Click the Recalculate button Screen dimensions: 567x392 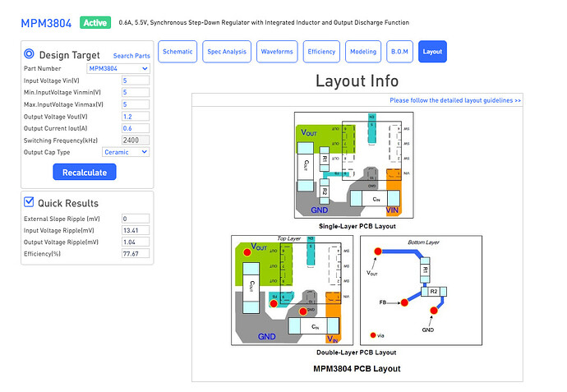pos(85,172)
